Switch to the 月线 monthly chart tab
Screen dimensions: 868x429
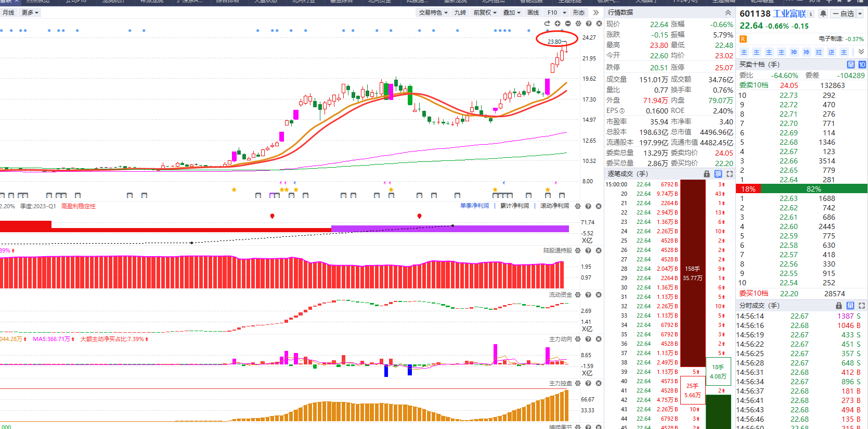click(8, 12)
